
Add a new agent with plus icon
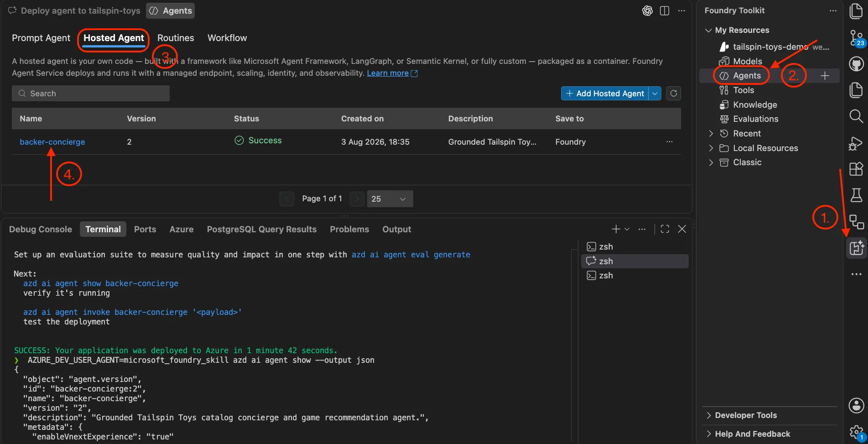pyautogui.click(x=825, y=76)
